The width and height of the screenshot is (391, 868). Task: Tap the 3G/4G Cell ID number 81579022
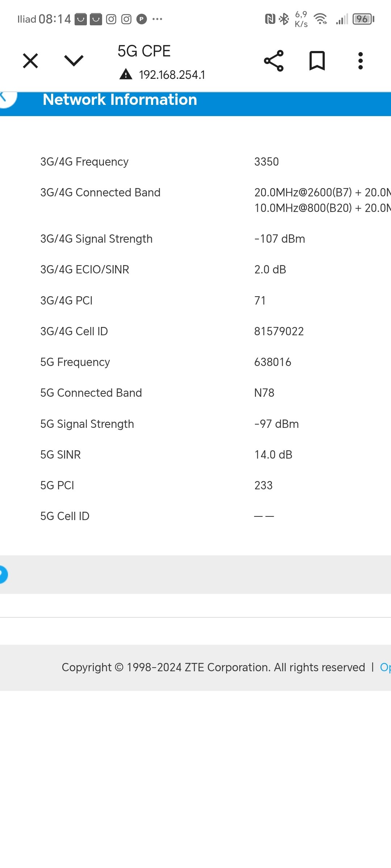[279, 331]
